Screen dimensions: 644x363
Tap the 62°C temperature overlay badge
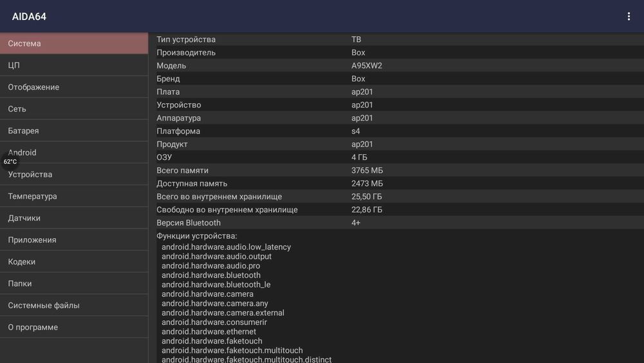10,162
